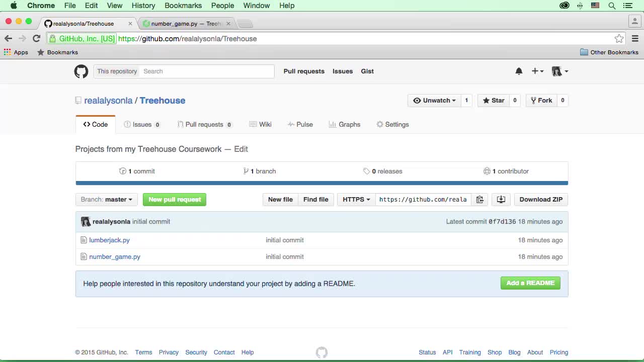Open the Unwatch options dropdown
The height and width of the screenshot is (362, 644).
[434, 100]
